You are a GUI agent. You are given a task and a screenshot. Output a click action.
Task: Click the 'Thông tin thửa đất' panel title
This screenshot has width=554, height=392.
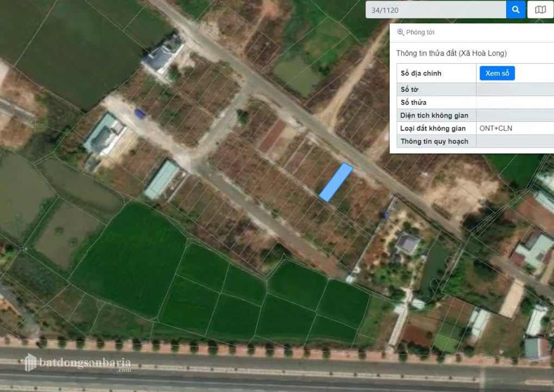[x=451, y=53]
